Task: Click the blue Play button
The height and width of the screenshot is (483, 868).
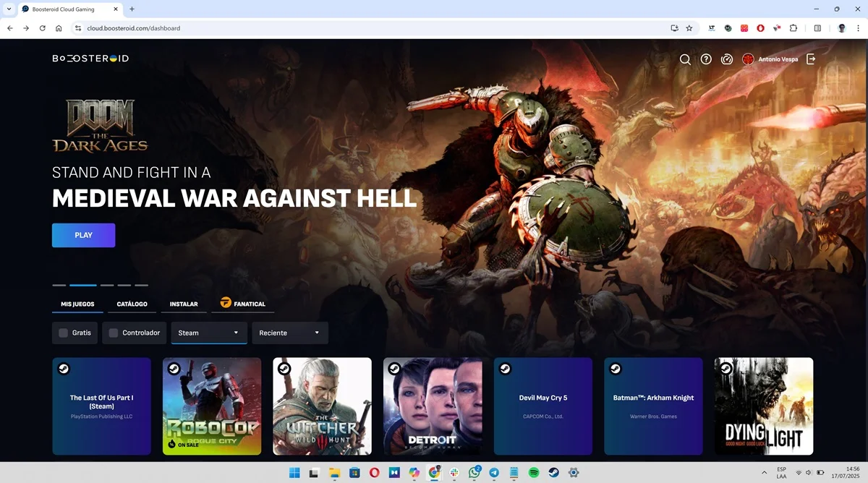Action: coord(83,235)
